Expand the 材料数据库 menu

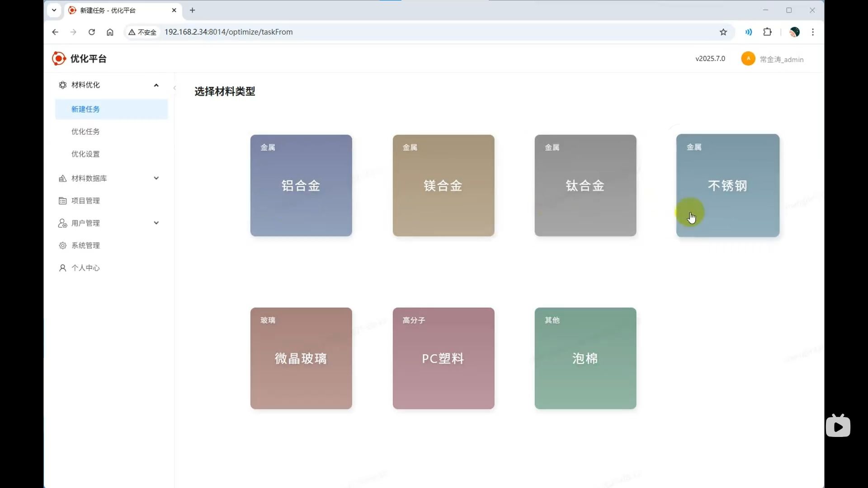[156, 178]
